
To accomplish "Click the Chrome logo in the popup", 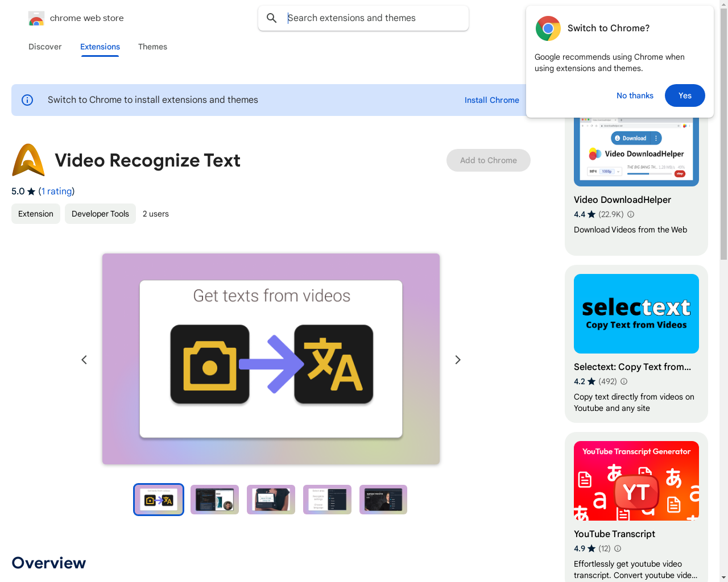I will (548, 28).
